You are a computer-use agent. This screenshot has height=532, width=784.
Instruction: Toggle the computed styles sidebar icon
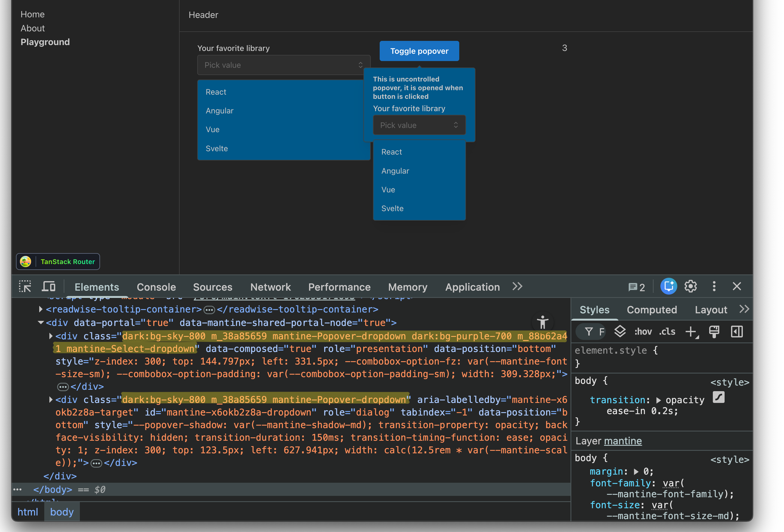pos(737,332)
